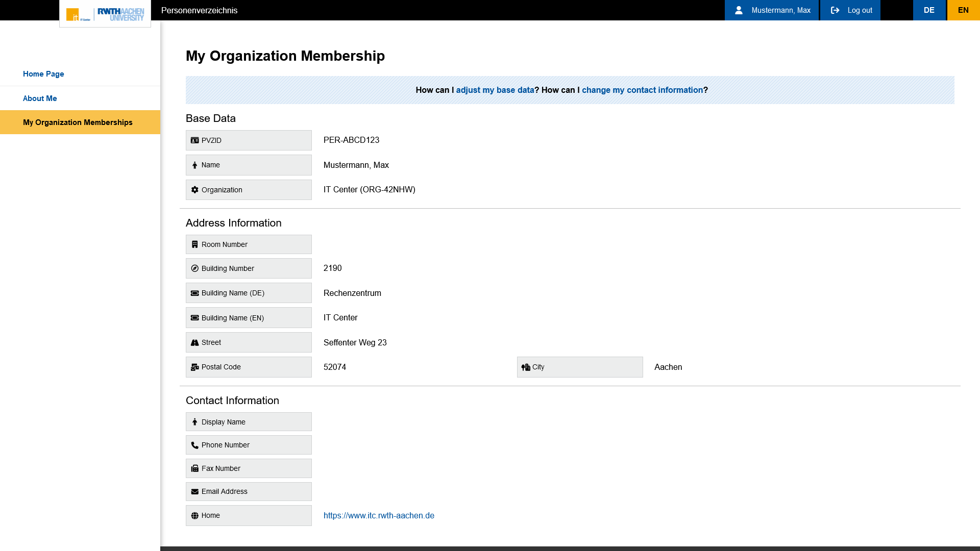This screenshot has height=551, width=980.
Task: Click the Postal Code mailbox icon
Action: 194,367
